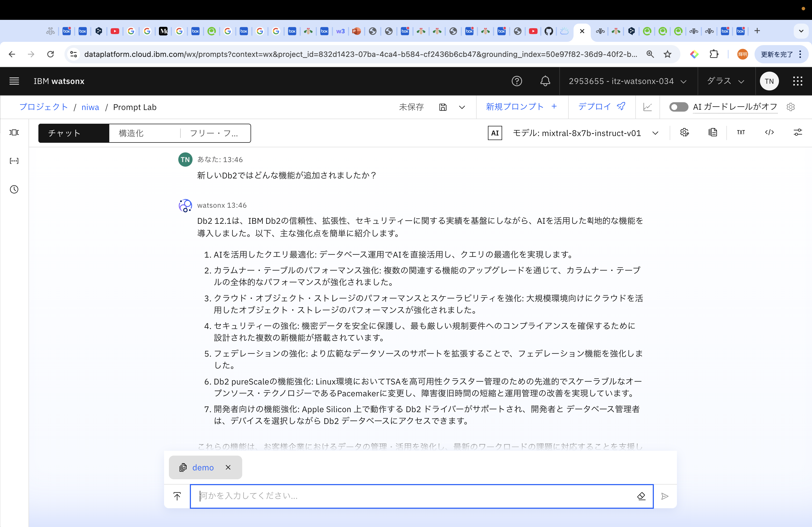Click the clear chat eraser icon
The image size is (812, 527).
641,496
